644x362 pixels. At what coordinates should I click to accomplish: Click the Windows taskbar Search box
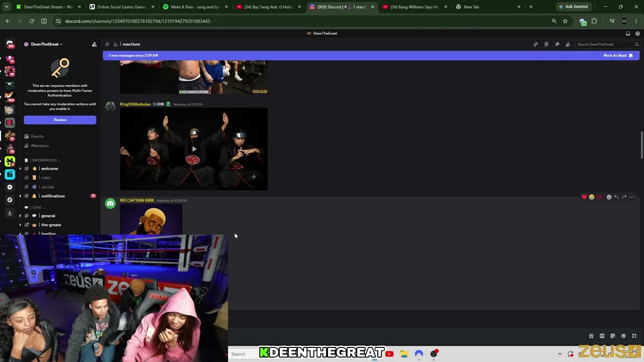(243, 354)
